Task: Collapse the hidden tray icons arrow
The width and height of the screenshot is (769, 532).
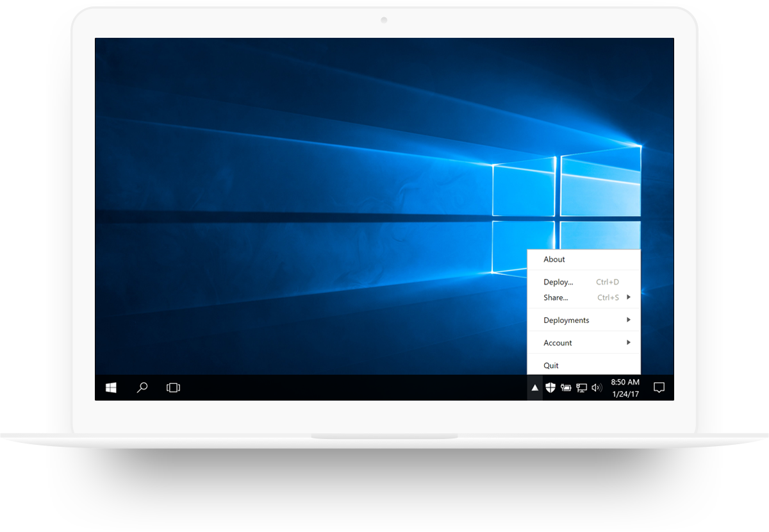Action: point(535,387)
